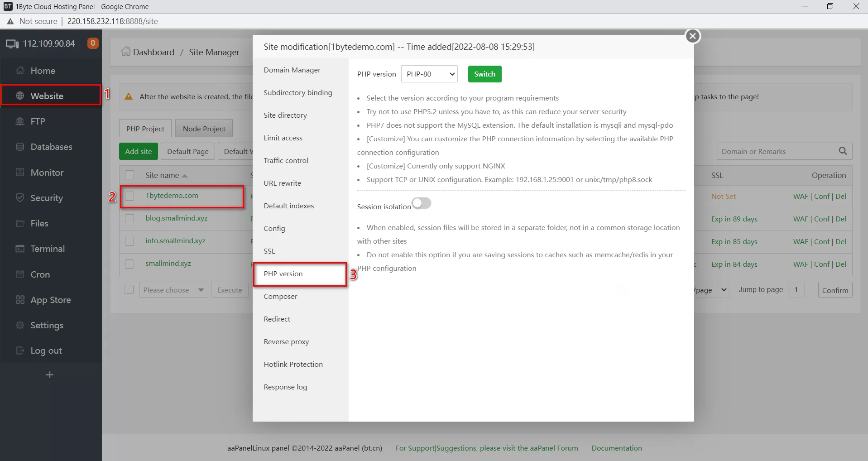The width and height of the screenshot is (868, 461).
Task: Select PHP version menu item
Action: pos(283,274)
